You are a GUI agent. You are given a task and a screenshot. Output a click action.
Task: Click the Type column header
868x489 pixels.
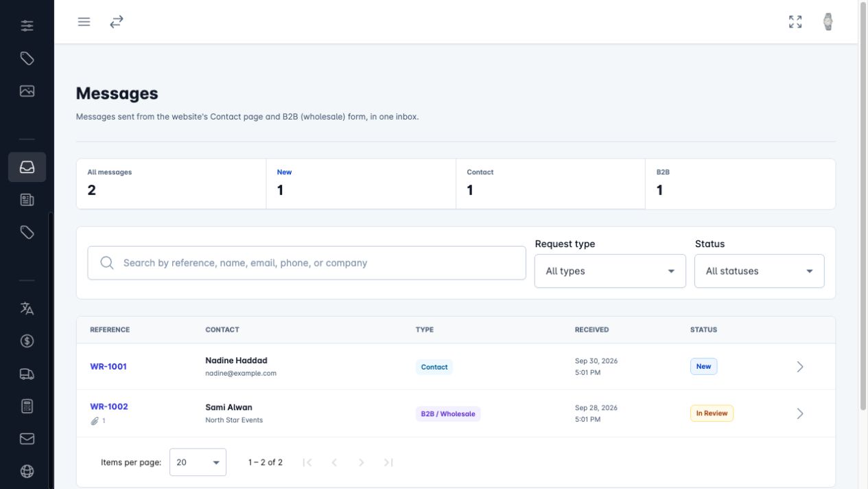[x=425, y=330]
